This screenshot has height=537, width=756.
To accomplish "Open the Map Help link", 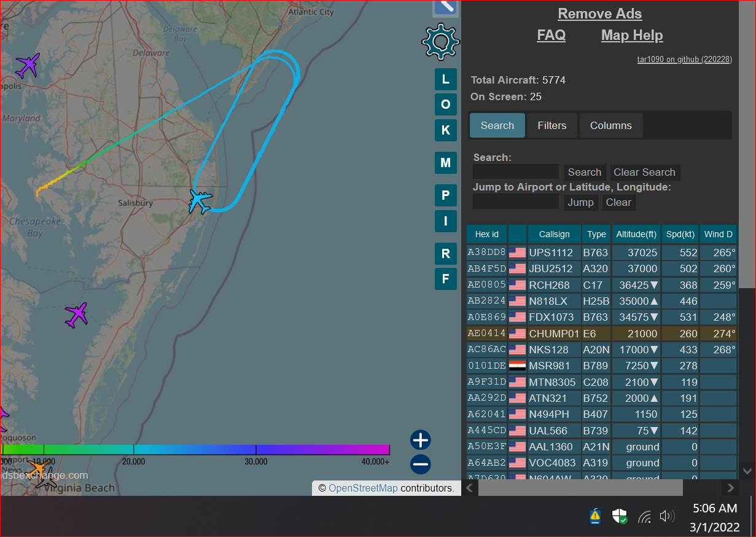I will [x=632, y=35].
